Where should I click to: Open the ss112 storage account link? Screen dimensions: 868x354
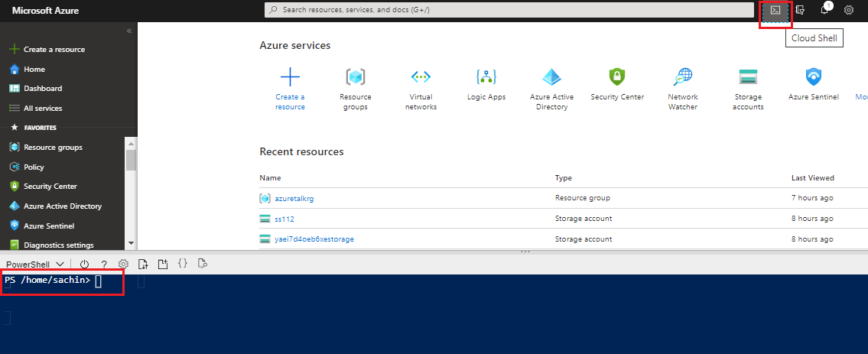pyautogui.click(x=284, y=219)
